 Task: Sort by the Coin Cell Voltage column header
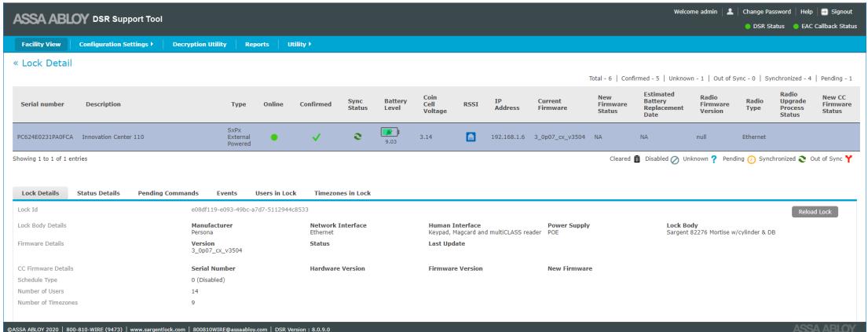pos(434,104)
